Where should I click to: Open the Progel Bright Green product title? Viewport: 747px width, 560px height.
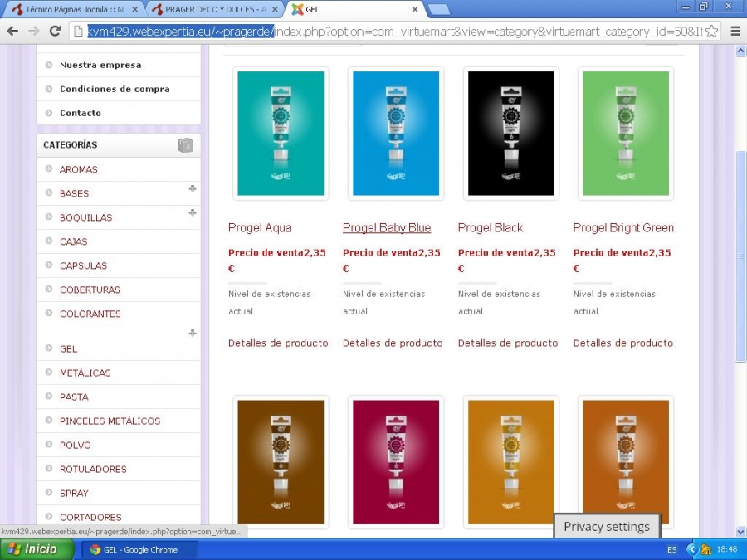(x=623, y=228)
